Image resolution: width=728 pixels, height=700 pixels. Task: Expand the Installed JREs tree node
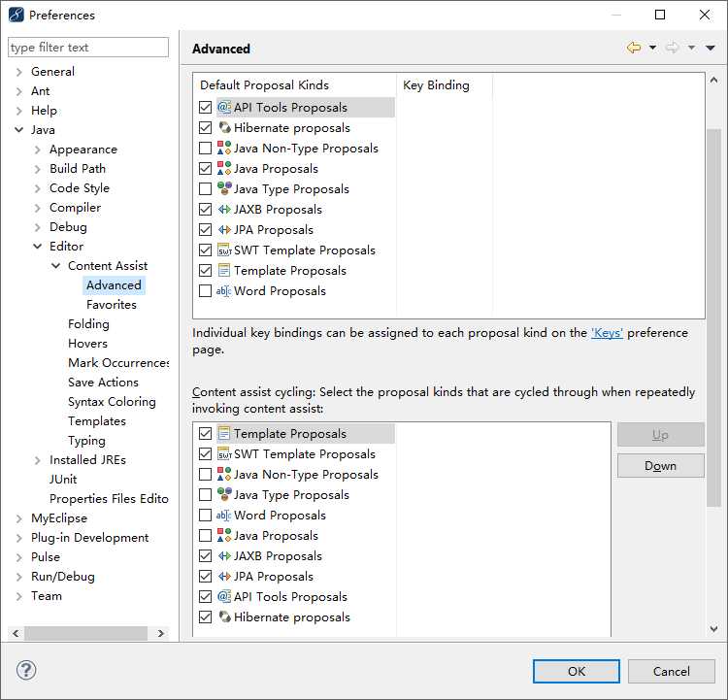[x=38, y=460]
